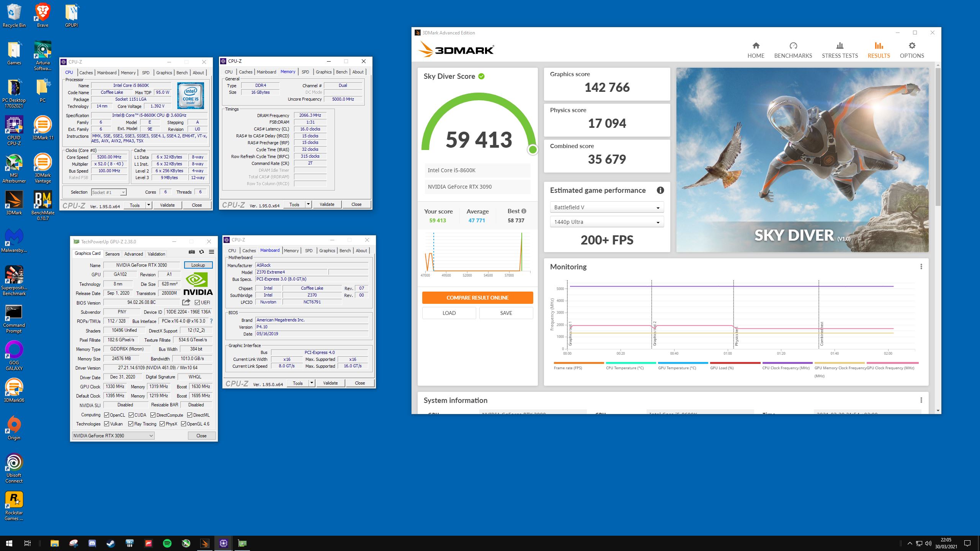Viewport: 980px width, 551px height.
Task: Toggle the OpenGL 4.6 checkbox
Action: pos(183,424)
